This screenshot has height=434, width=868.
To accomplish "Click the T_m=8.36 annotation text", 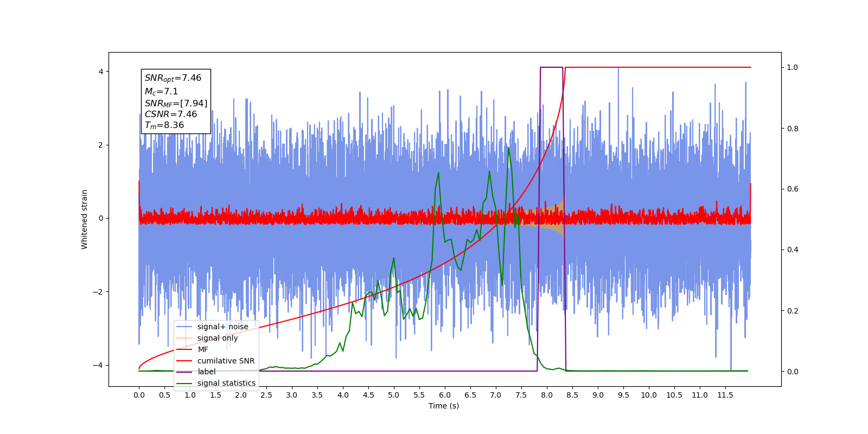I will [164, 125].
